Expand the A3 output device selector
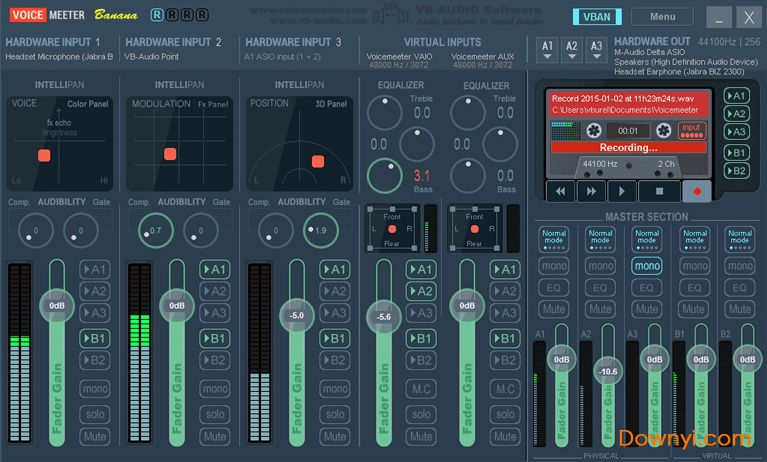The width and height of the screenshot is (767, 462). pyautogui.click(x=596, y=48)
